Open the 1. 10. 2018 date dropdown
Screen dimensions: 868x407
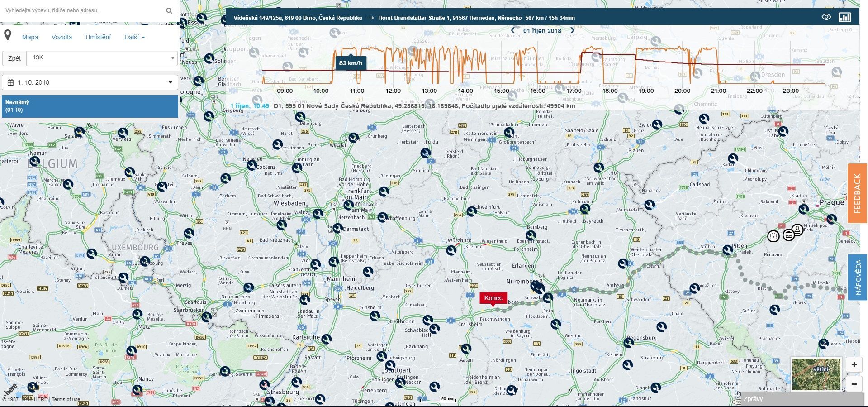tap(90, 82)
